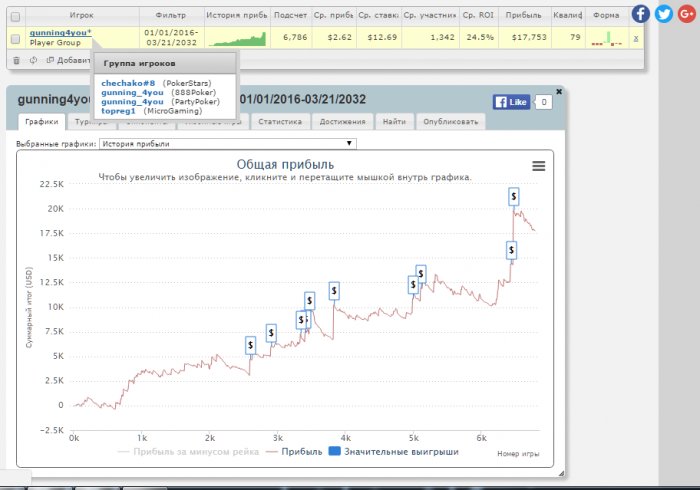This screenshot has width=700, height=490.
Task: Open the 'Достижения' tab
Action: [x=343, y=122]
